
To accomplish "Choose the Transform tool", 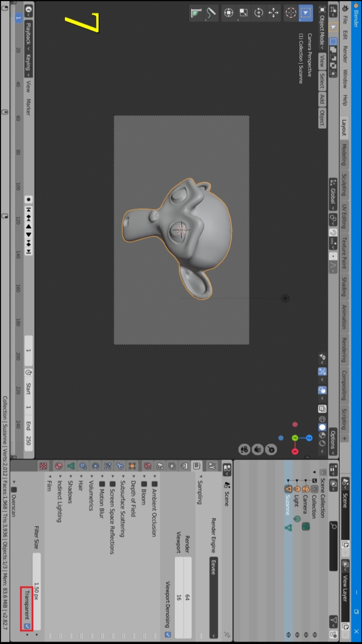I will [229, 13].
